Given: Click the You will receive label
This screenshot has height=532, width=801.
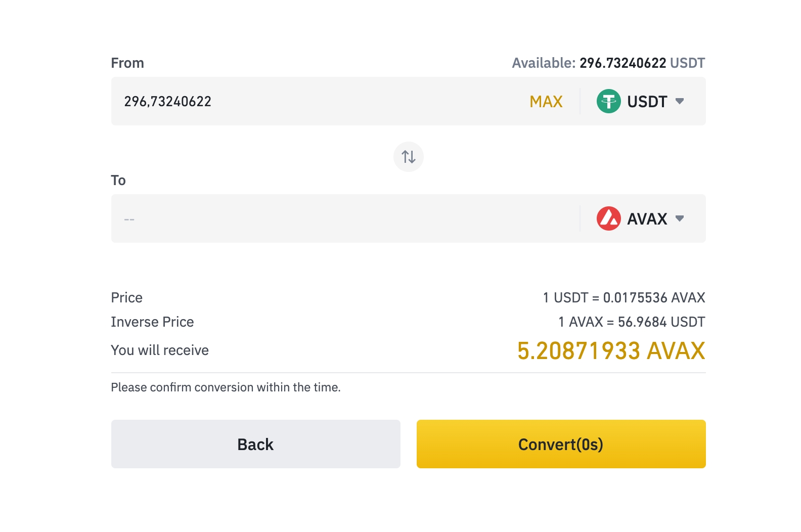Looking at the screenshot, I should [159, 350].
